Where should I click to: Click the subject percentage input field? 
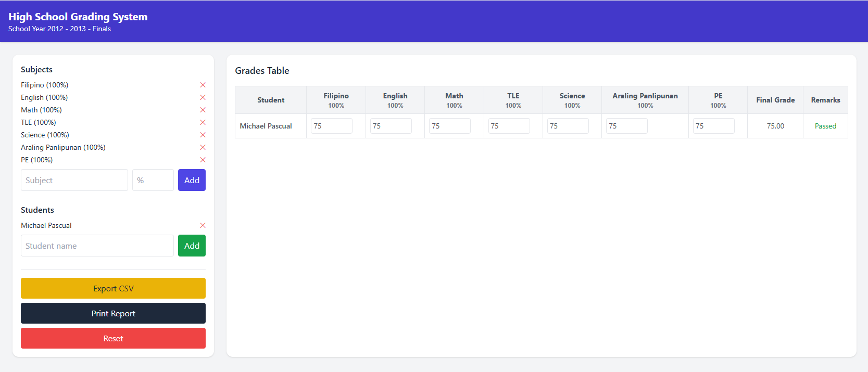click(153, 180)
